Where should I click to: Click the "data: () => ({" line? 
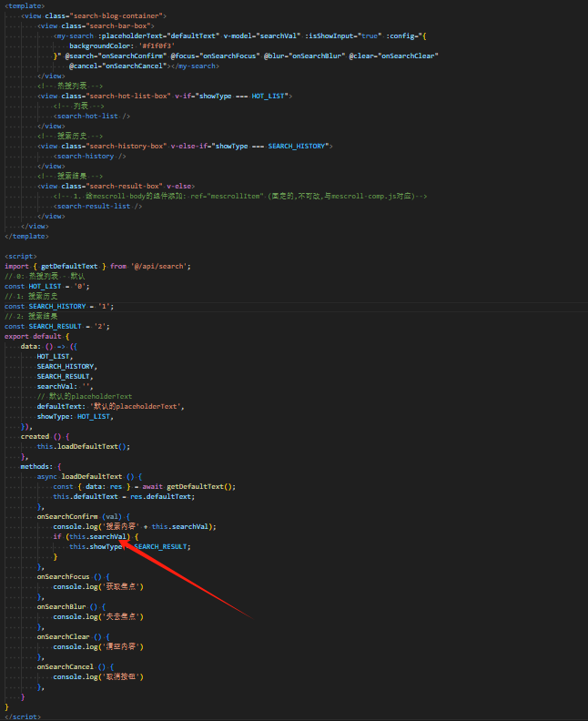[49, 347]
